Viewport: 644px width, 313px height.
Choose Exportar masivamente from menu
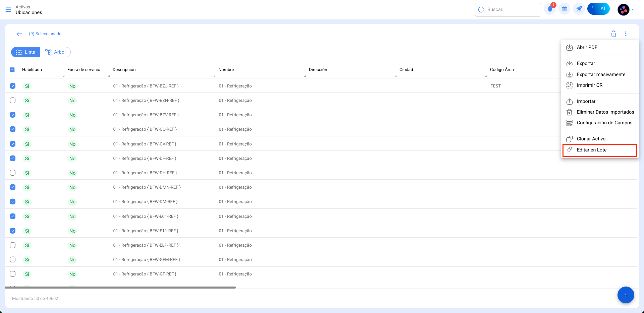(x=601, y=74)
